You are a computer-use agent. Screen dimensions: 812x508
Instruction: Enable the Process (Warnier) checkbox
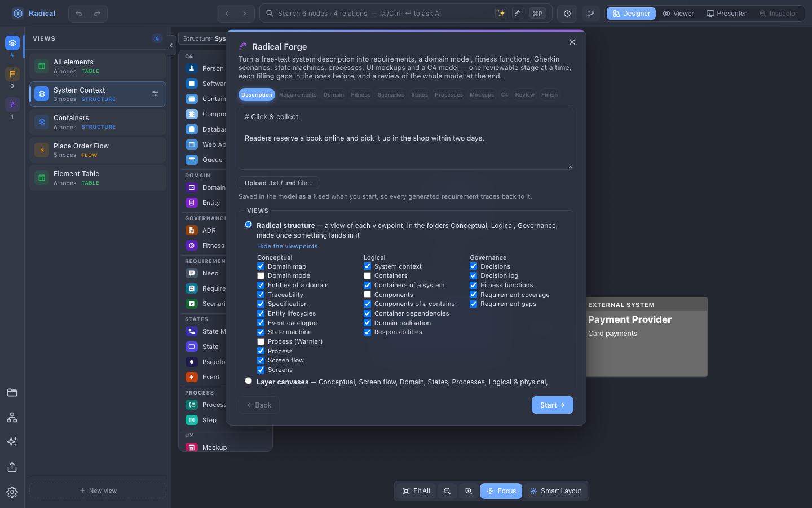pos(261,341)
